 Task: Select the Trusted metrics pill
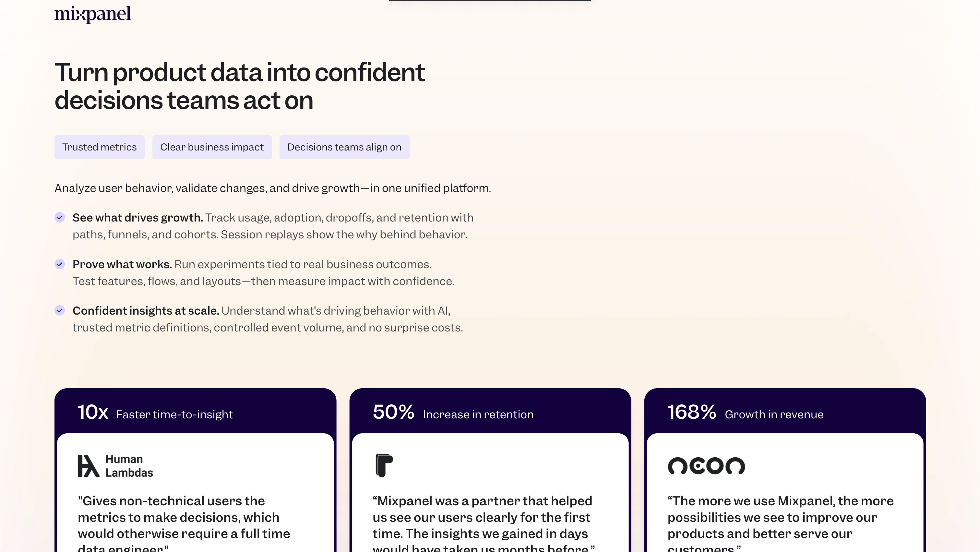pyautogui.click(x=99, y=147)
